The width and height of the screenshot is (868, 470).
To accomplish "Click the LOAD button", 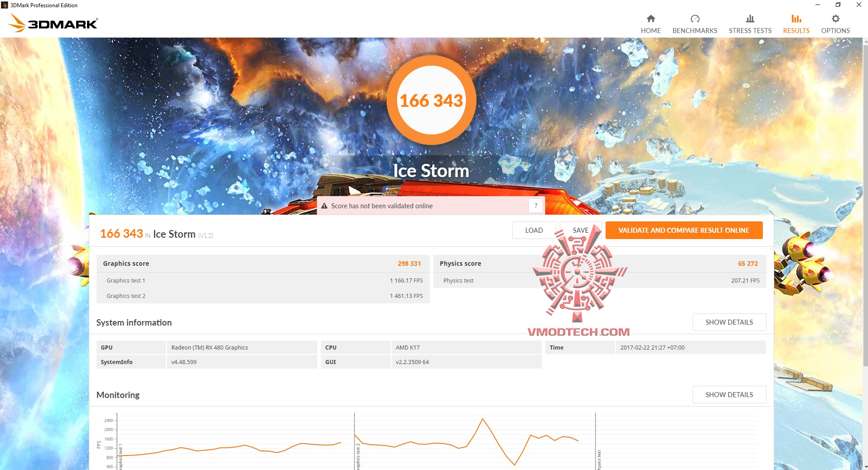I will [534, 230].
